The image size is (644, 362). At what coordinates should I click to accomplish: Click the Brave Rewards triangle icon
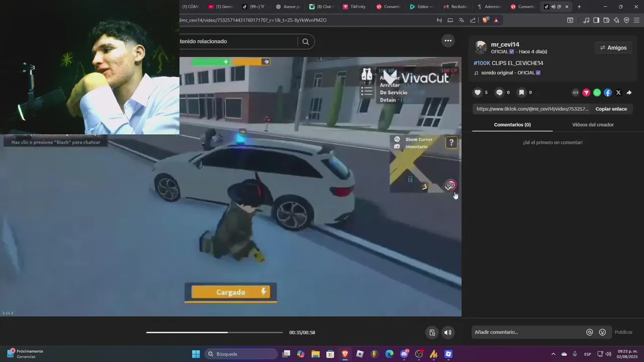(496, 20)
